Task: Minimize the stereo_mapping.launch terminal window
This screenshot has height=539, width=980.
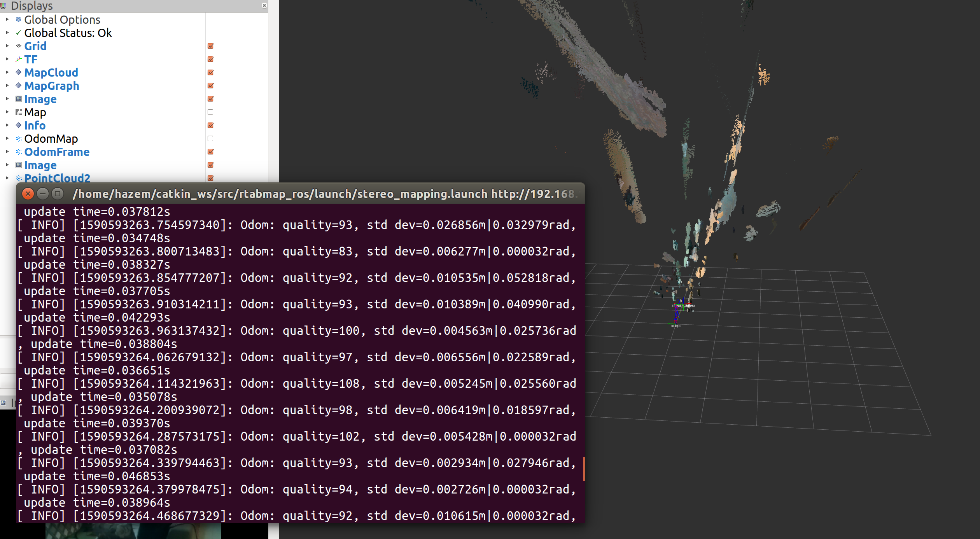Action: (x=43, y=194)
